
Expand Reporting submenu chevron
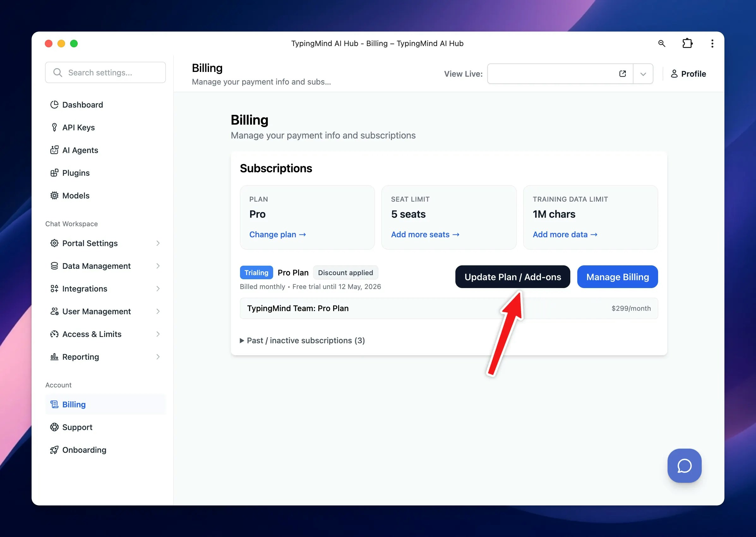(x=158, y=357)
